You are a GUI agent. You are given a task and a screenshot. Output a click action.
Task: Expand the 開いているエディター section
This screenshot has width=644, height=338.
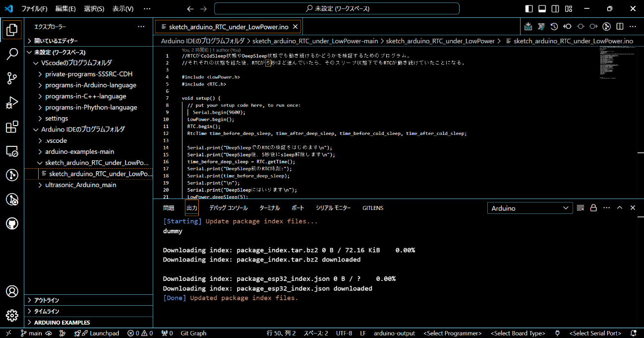click(89, 41)
